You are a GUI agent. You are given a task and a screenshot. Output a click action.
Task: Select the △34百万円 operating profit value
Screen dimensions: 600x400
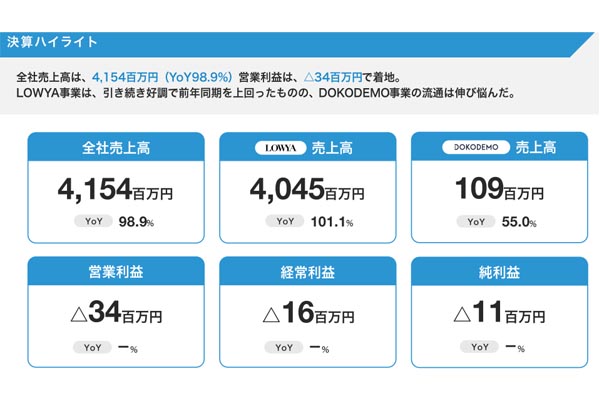click(x=112, y=315)
